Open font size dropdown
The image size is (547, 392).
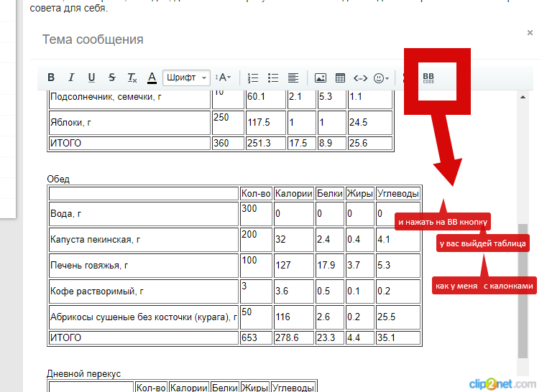[223, 78]
